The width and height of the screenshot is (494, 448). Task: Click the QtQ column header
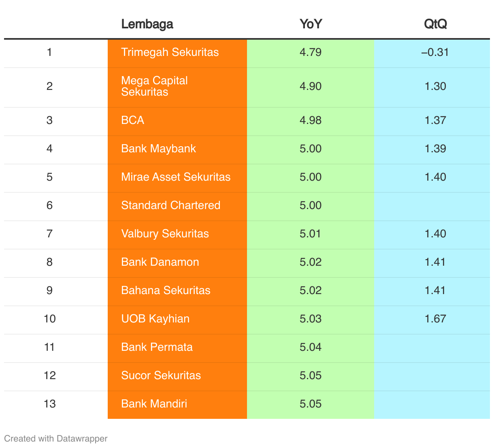[436, 24]
